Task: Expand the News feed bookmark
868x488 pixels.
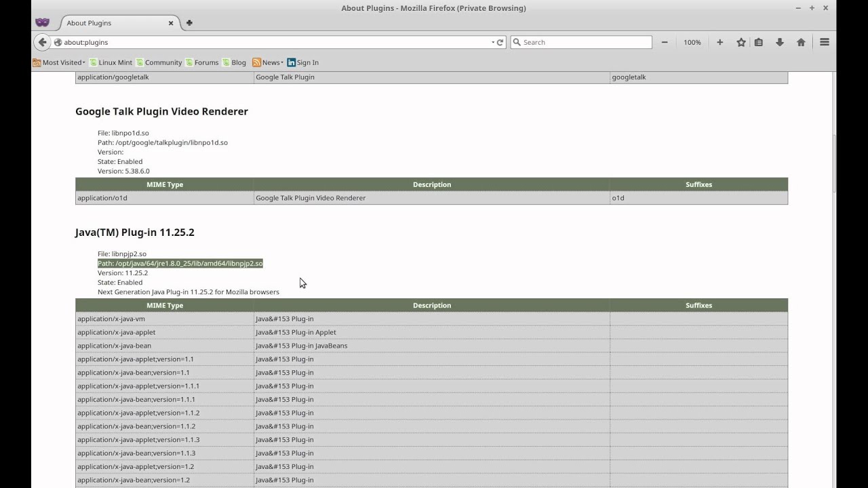Action: pos(268,62)
